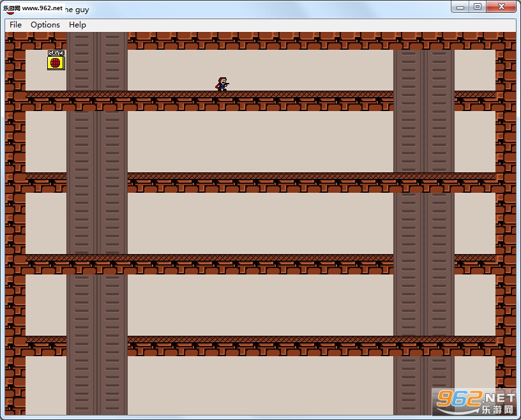
Task: Click the orange 962.NET watermark logo
Action: tap(476, 402)
